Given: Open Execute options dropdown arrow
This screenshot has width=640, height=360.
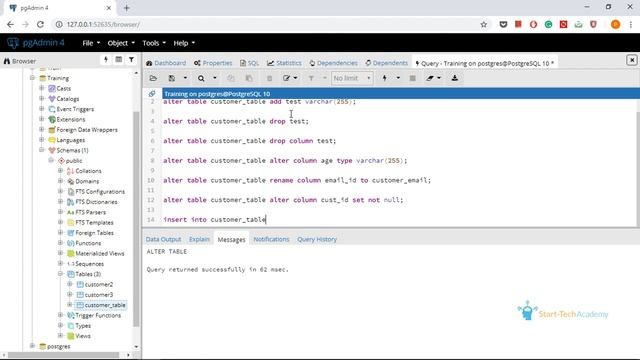Looking at the screenshot, I should coord(398,78).
